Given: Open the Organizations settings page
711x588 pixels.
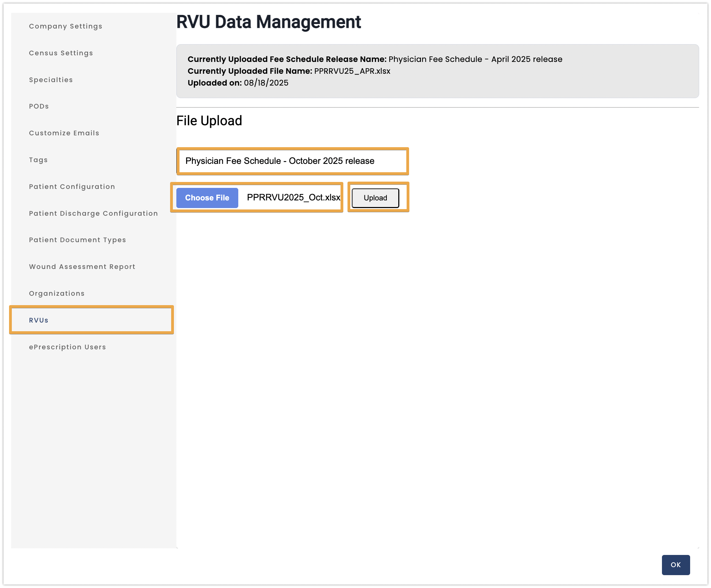Looking at the screenshot, I should tap(57, 293).
